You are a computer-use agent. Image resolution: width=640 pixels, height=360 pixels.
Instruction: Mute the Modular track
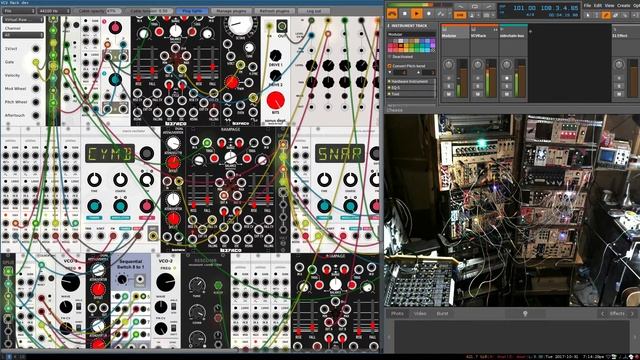coord(449,94)
